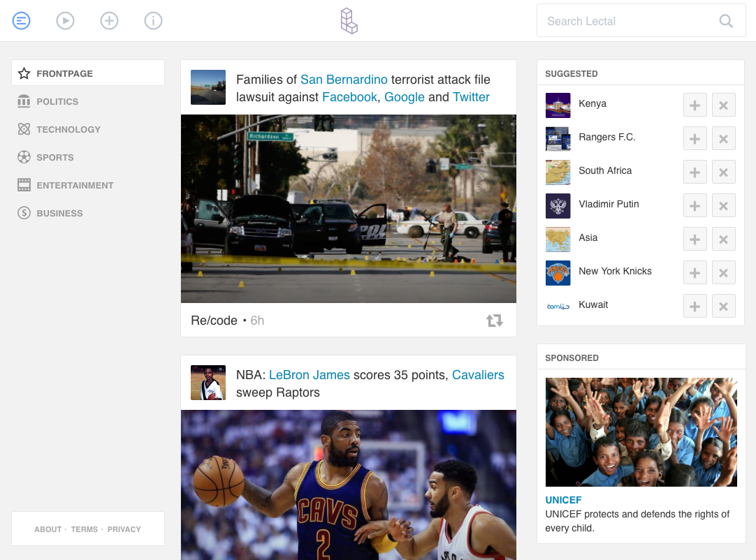Dismiss the Asia suggestion

723,239
